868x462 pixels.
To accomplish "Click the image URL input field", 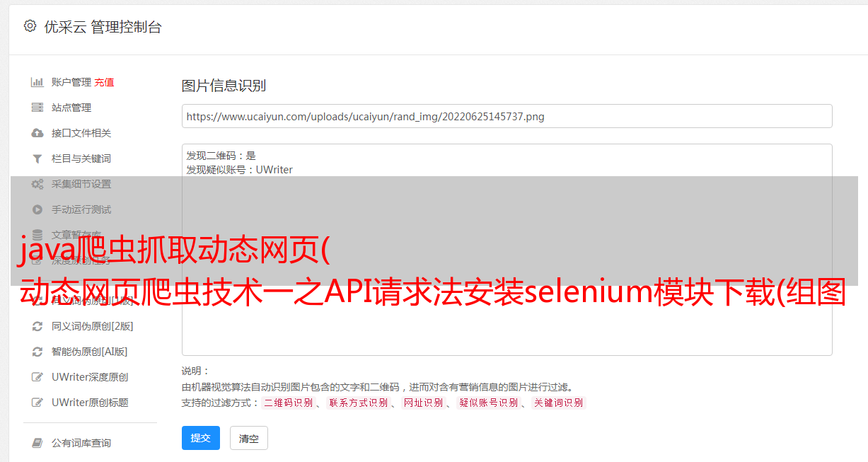I will [x=507, y=116].
